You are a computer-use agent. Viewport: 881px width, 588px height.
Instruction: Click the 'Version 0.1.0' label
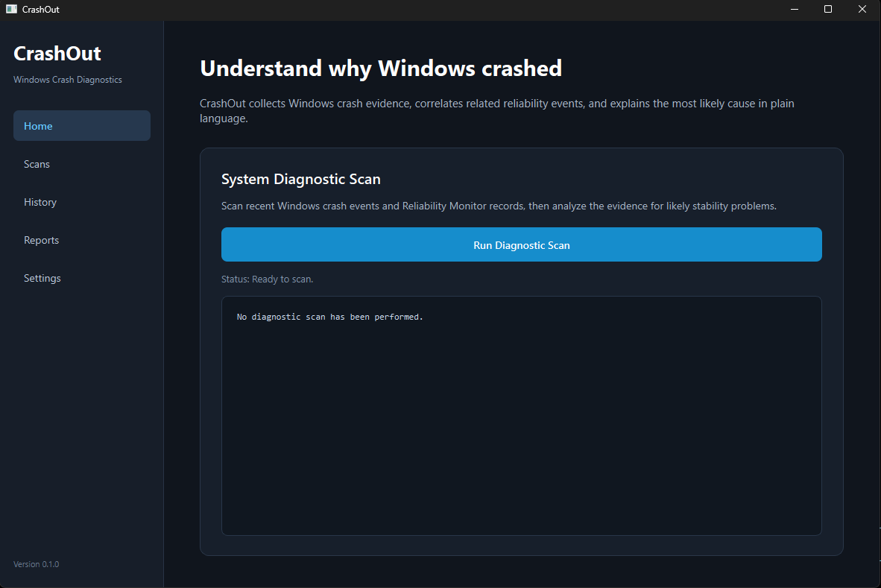point(36,564)
